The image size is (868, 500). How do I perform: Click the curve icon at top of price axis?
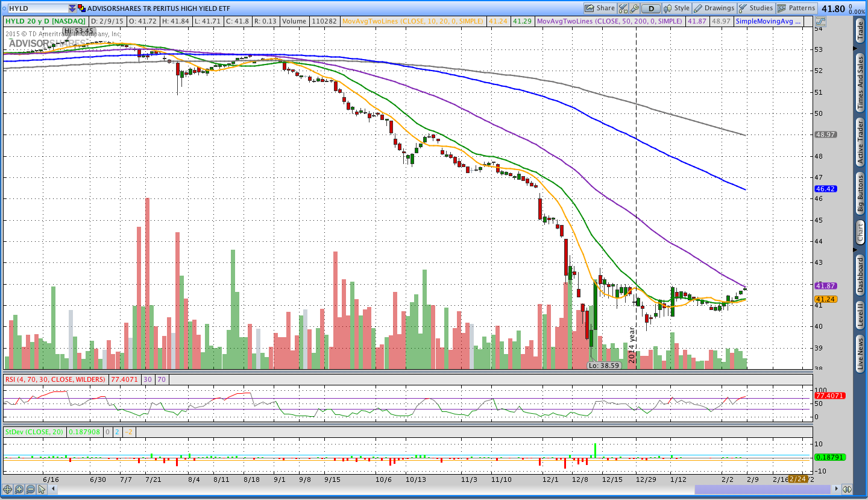point(820,21)
